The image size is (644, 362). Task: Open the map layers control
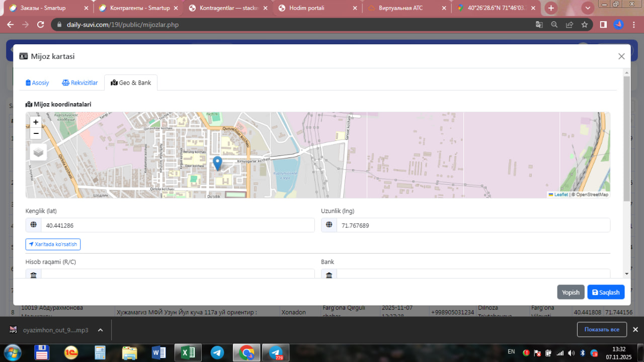pos(39,152)
